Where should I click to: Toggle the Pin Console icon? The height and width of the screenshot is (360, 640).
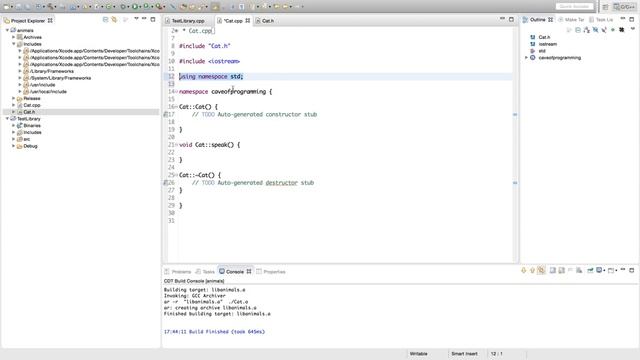click(590, 270)
